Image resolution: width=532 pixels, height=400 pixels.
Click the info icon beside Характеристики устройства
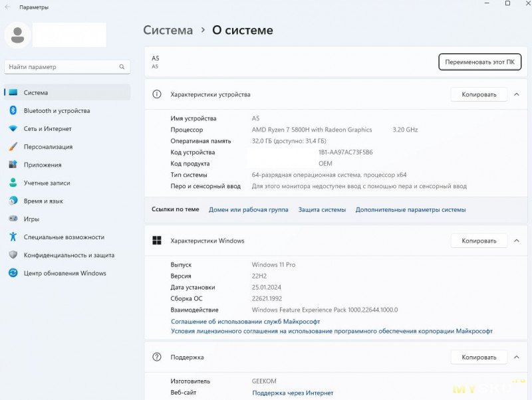[x=157, y=94]
